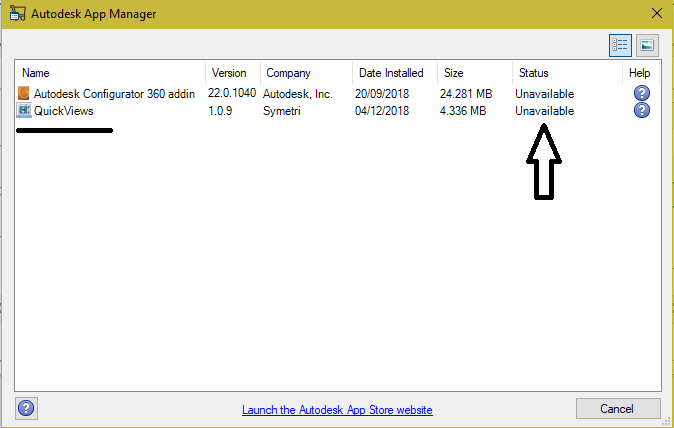674x428 pixels.
Task: Sort by the Company column header
Action: (x=288, y=73)
